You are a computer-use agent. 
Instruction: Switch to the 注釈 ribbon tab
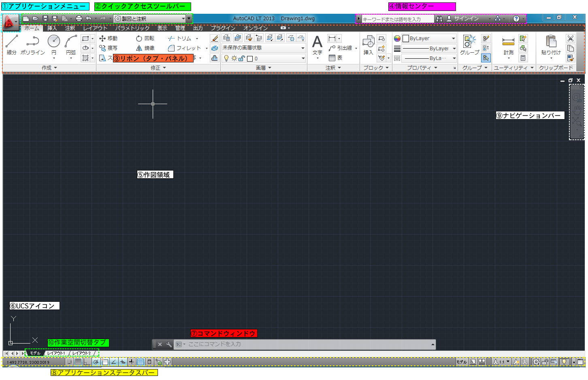[70, 28]
